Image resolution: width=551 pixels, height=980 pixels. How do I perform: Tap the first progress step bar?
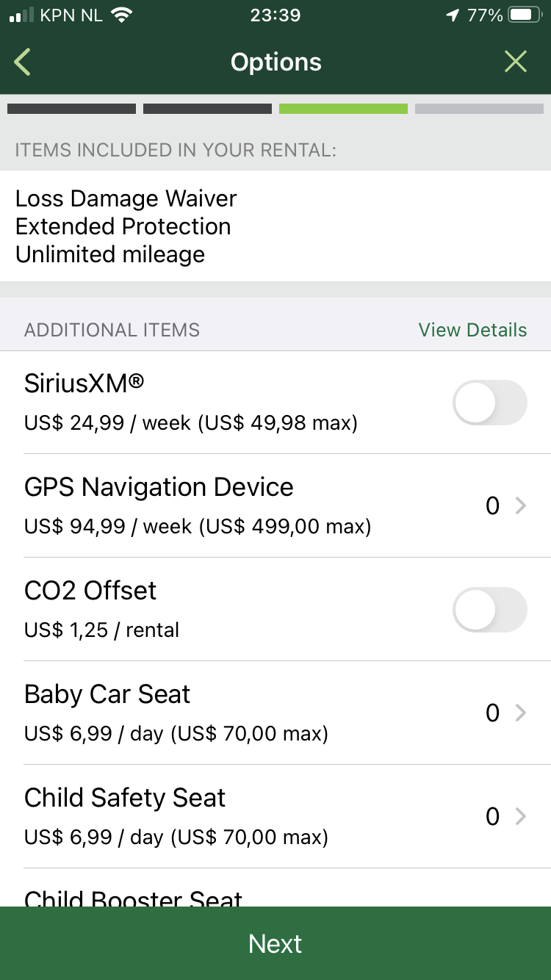tap(71, 109)
